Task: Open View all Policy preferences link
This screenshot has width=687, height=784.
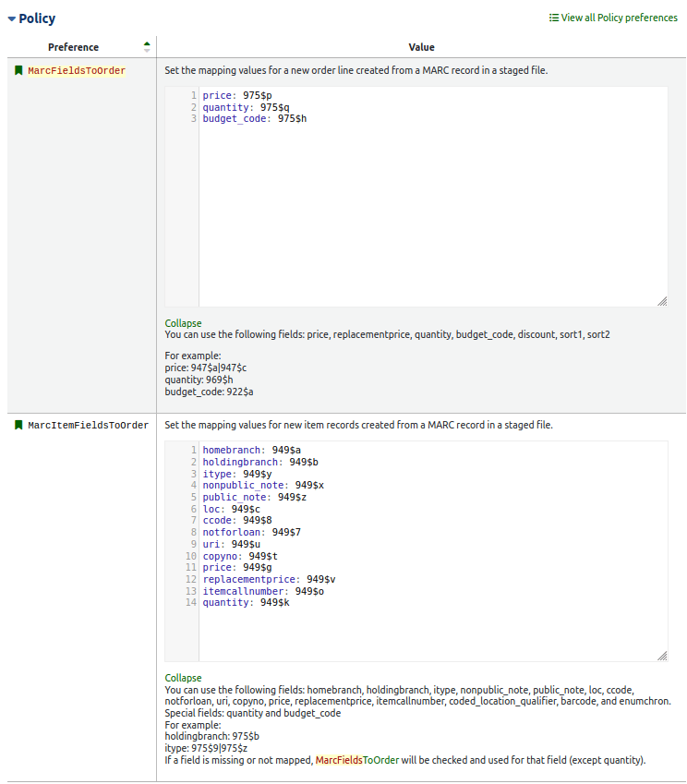Action: [619, 18]
